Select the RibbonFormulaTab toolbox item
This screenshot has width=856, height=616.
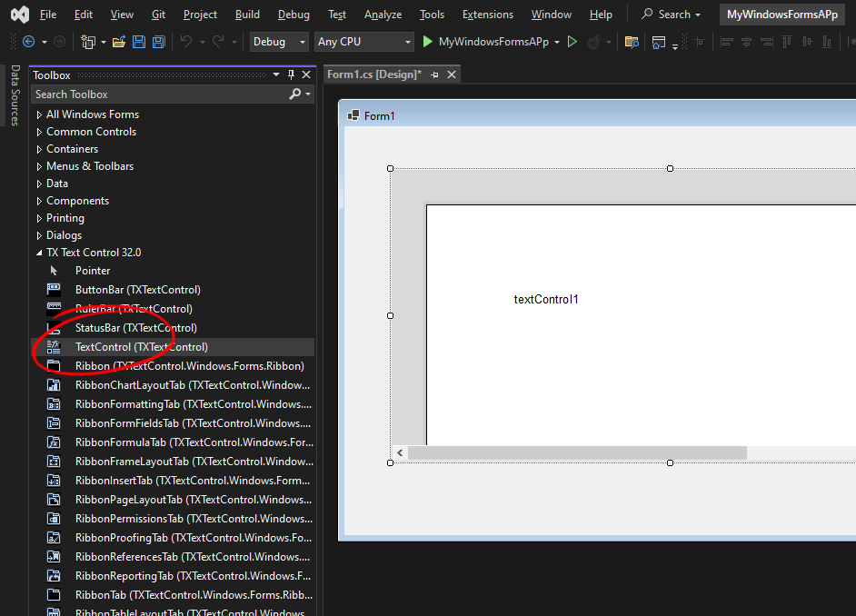point(173,442)
